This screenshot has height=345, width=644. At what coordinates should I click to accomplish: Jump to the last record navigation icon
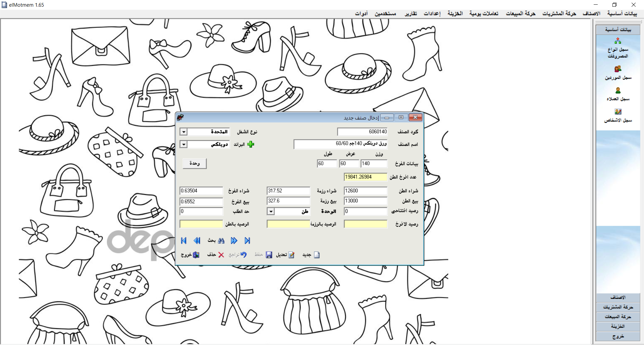pyautogui.click(x=248, y=240)
